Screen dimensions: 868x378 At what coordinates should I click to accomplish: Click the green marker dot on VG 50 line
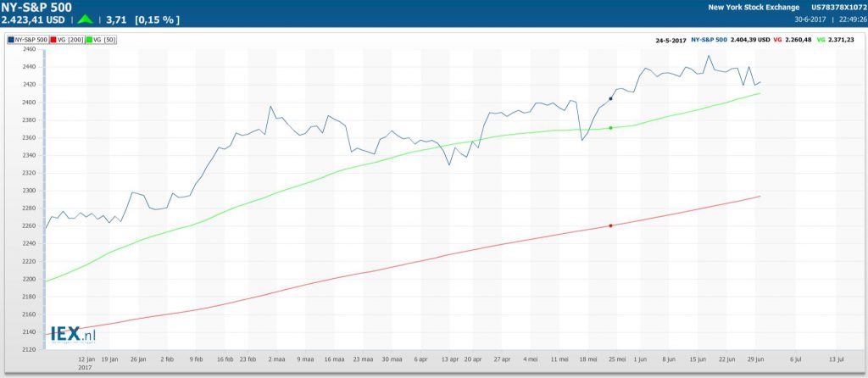click(x=610, y=128)
